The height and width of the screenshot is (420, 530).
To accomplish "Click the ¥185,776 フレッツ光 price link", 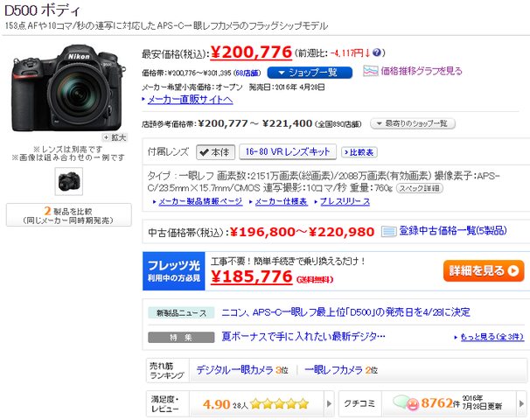I will tap(252, 276).
